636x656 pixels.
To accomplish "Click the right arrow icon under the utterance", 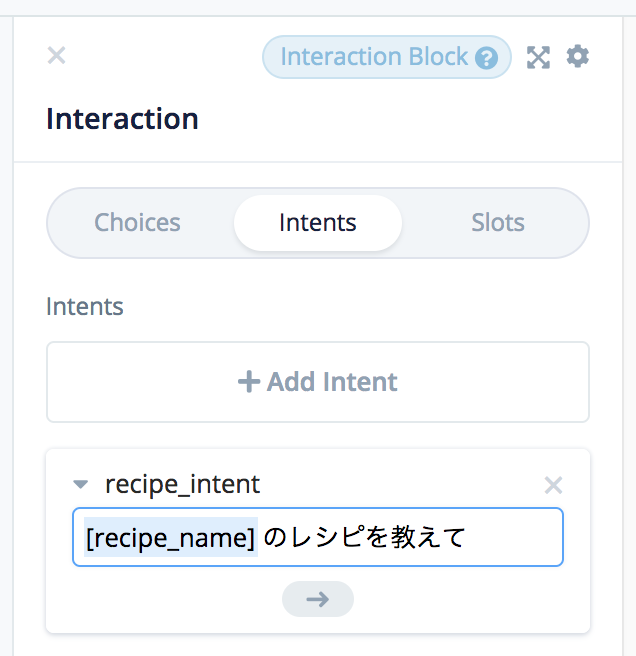I will pos(317,599).
